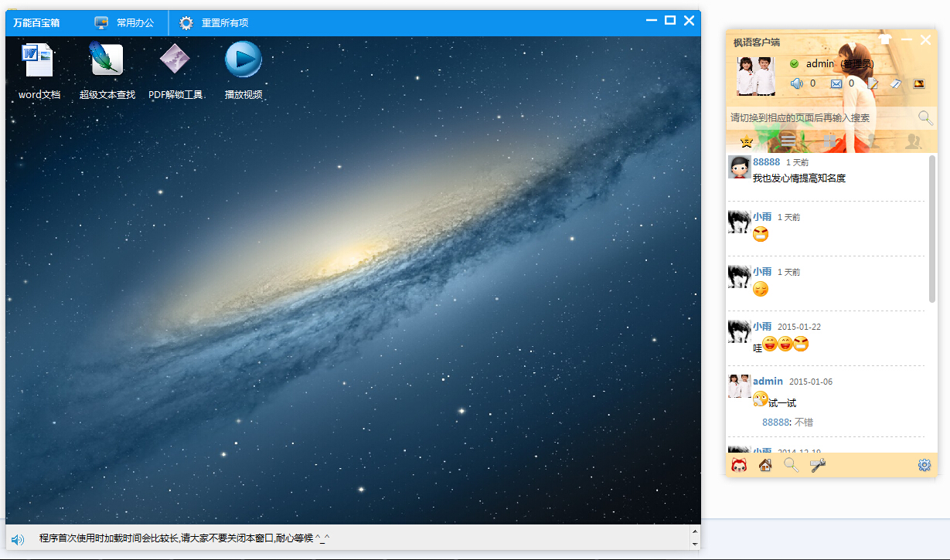This screenshot has height=560, width=950.
Task: Switch to the group contacts tab
Action: [914, 141]
